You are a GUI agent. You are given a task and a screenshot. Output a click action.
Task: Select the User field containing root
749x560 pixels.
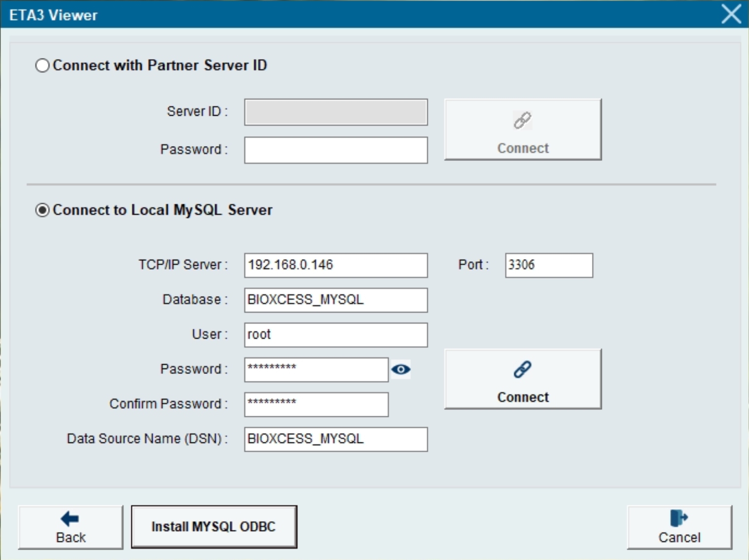click(x=336, y=335)
